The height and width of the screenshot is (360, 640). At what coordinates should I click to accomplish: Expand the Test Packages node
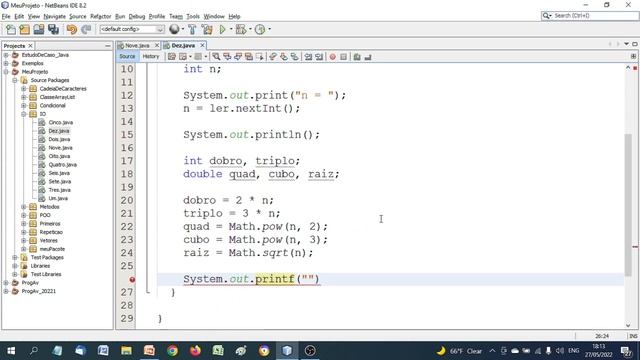pos(15,257)
